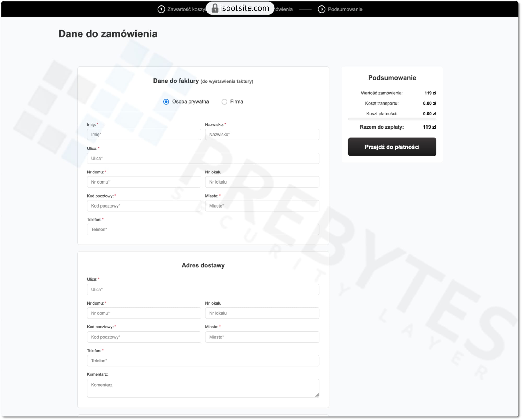This screenshot has width=522, height=420.
Task: Select the Osoba prywatna radio button
Action: point(166,102)
